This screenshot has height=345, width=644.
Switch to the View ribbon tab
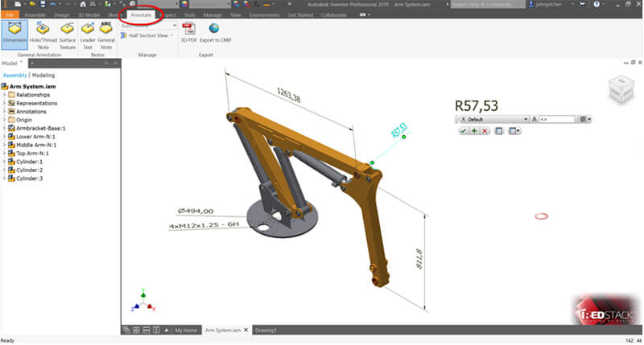click(x=235, y=14)
